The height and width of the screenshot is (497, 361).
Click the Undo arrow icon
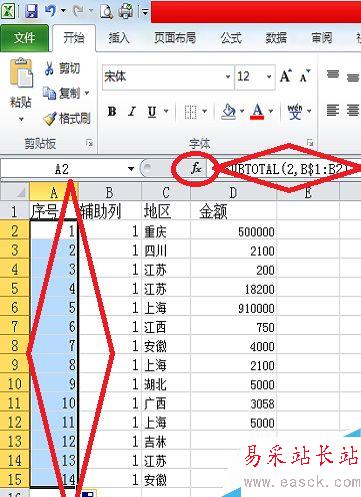50,11
